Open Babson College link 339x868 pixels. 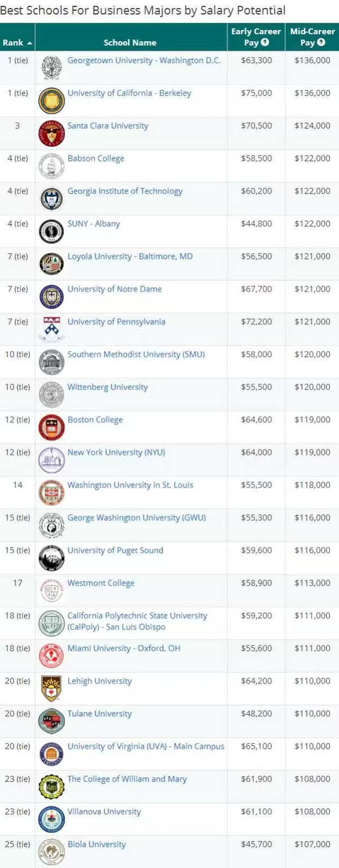click(x=95, y=158)
